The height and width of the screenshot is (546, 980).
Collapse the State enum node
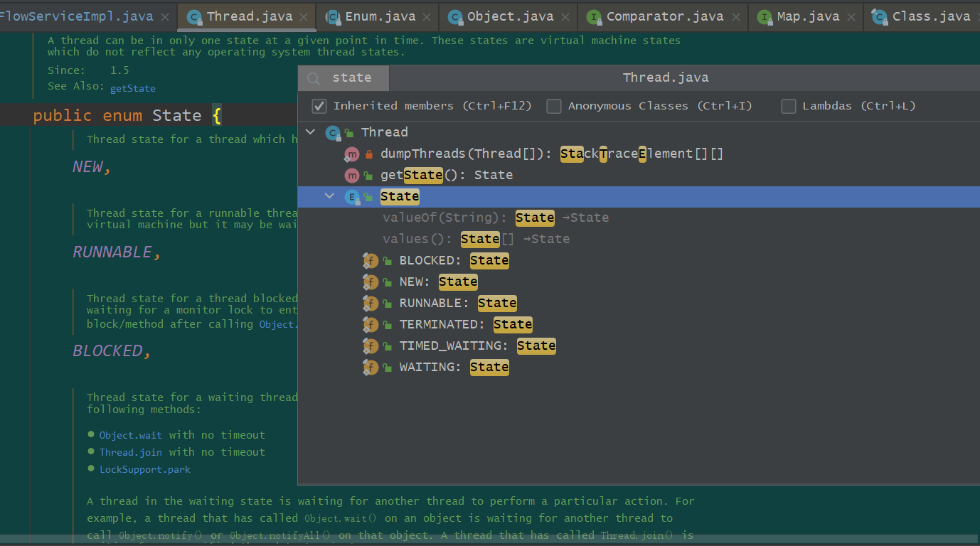[329, 196]
